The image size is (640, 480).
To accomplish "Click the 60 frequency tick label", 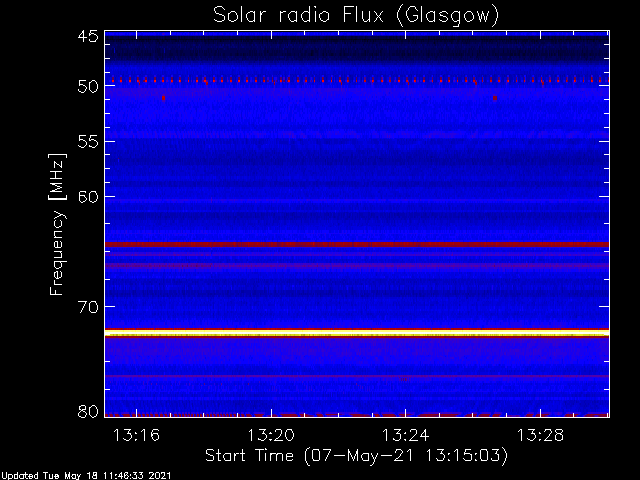I will 88,197.
